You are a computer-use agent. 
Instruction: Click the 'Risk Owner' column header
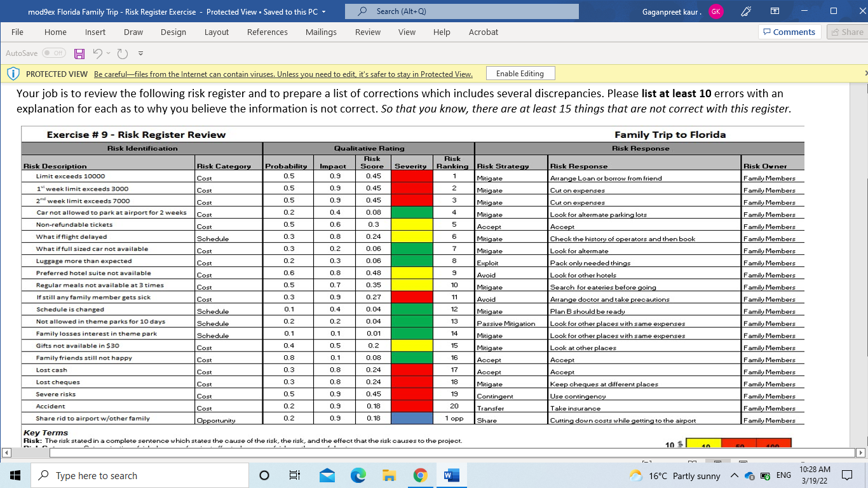coord(765,166)
